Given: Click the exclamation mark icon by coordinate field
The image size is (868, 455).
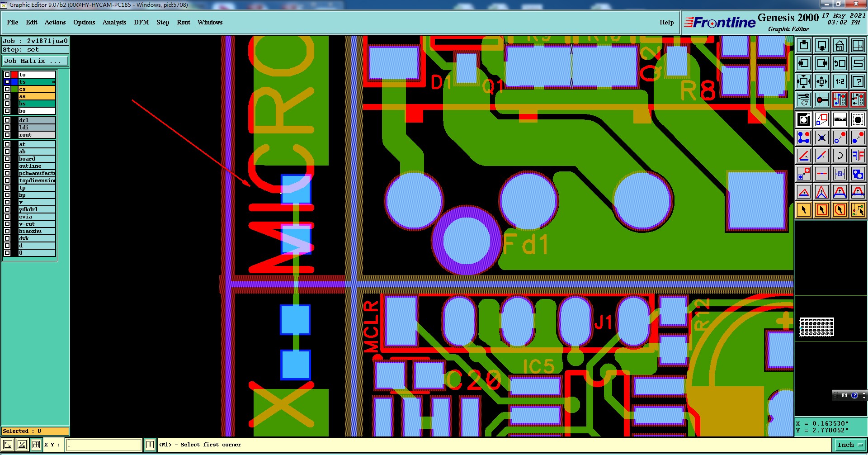Looking at the screenshot, I should click(150, 445).
